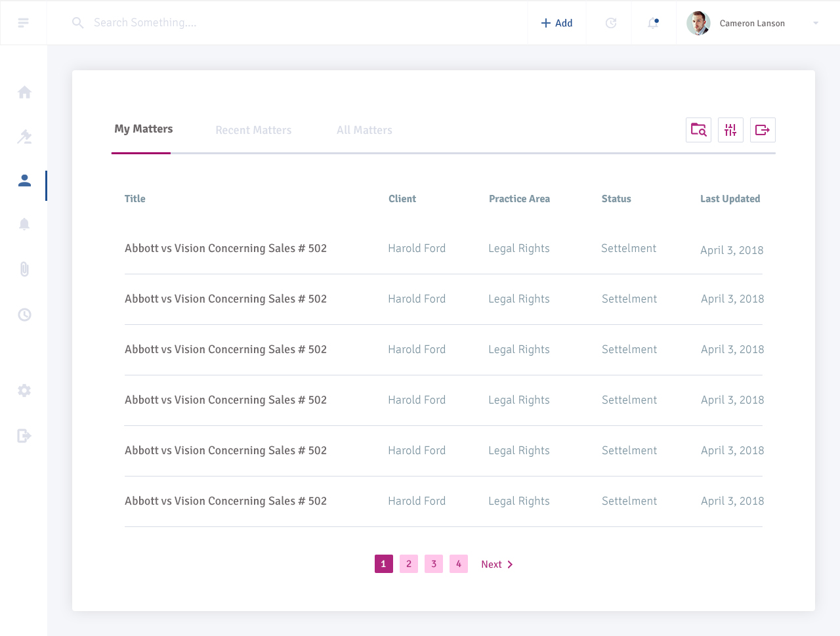Click the export icon above the matters table
Viewport: 840px width, 636px height.
tap(763, 130)
